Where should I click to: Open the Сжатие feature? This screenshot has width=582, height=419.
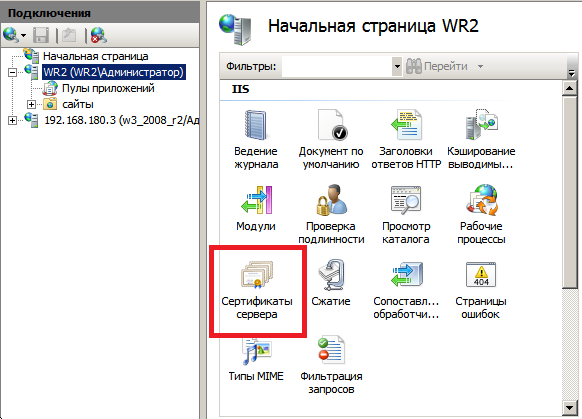(331, 283)
